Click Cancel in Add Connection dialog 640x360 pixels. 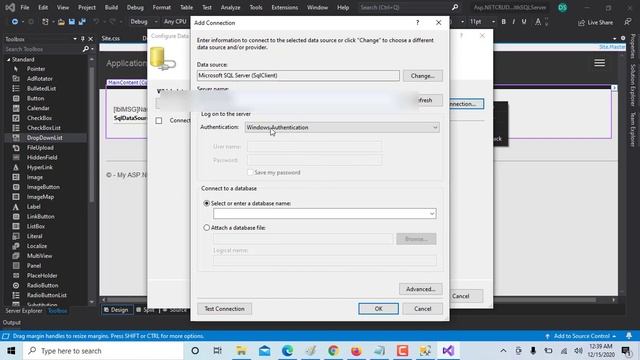pos(422,309)
